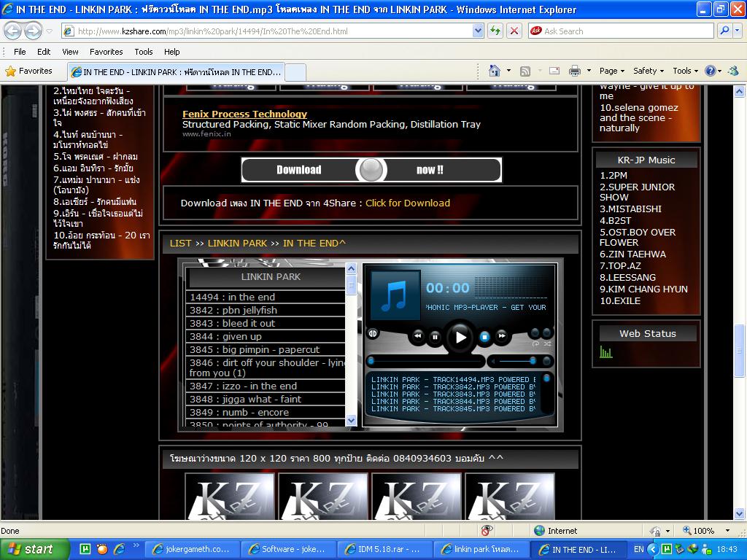Select '3843 : bleed it out' track

(266, 323)
